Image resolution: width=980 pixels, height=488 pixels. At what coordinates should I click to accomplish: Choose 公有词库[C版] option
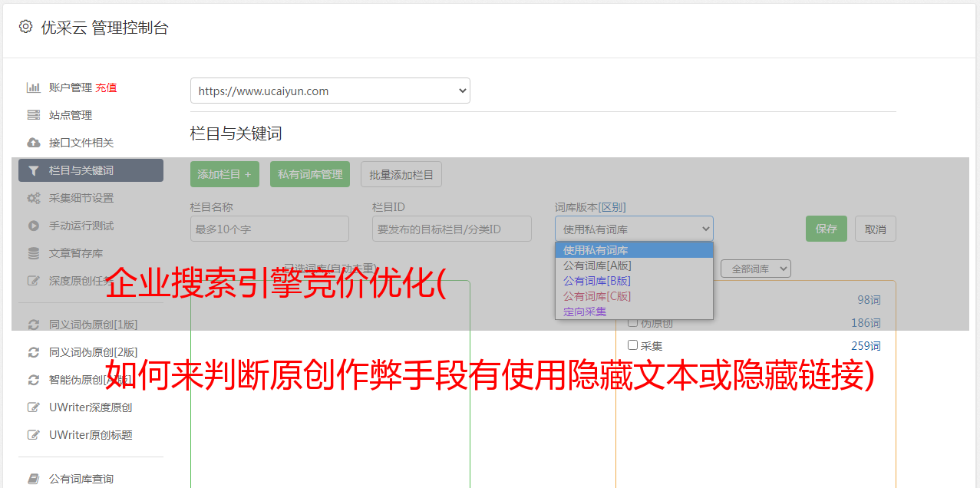(x=634, y=296)
